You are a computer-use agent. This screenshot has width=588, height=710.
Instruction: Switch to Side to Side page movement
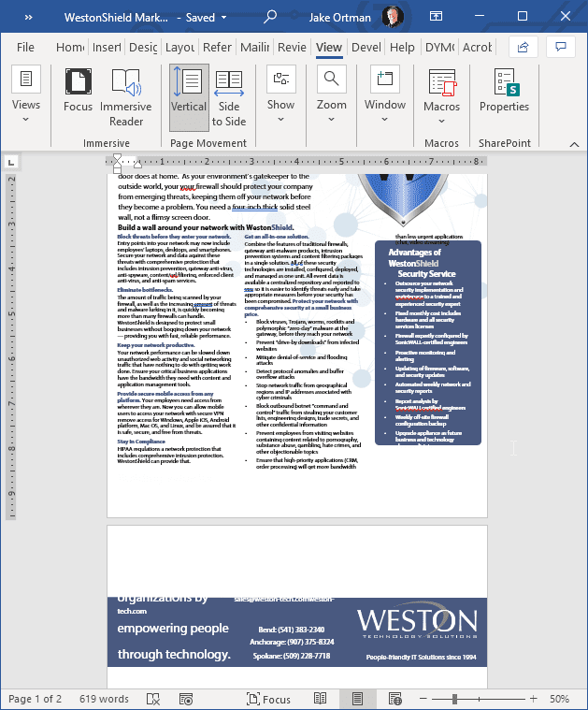tap(229, 97)
